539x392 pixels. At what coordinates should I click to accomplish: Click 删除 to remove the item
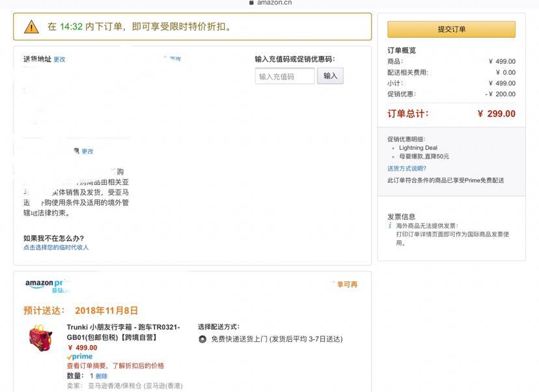102,376
